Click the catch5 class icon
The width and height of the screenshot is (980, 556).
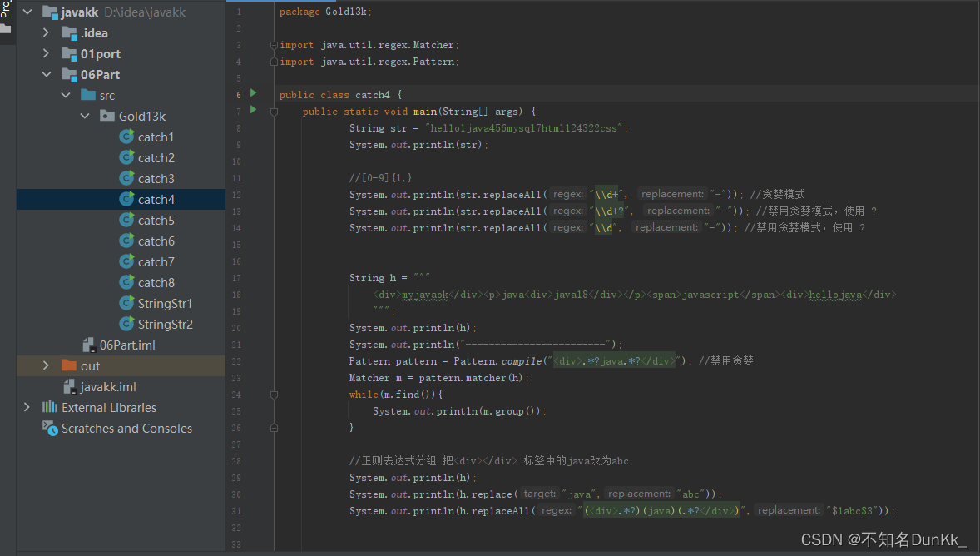(x=127, y=220)
